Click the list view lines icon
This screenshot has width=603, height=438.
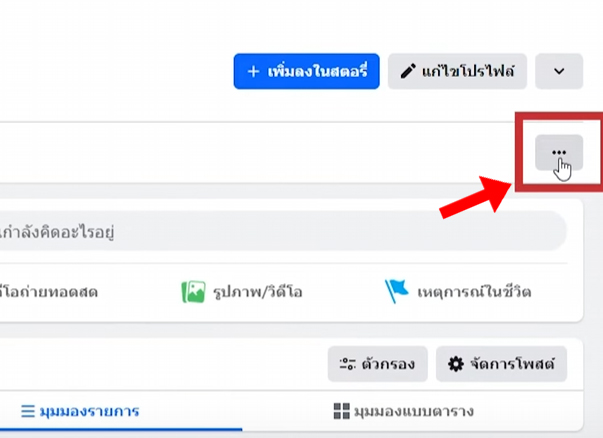[x=28, y=411]
